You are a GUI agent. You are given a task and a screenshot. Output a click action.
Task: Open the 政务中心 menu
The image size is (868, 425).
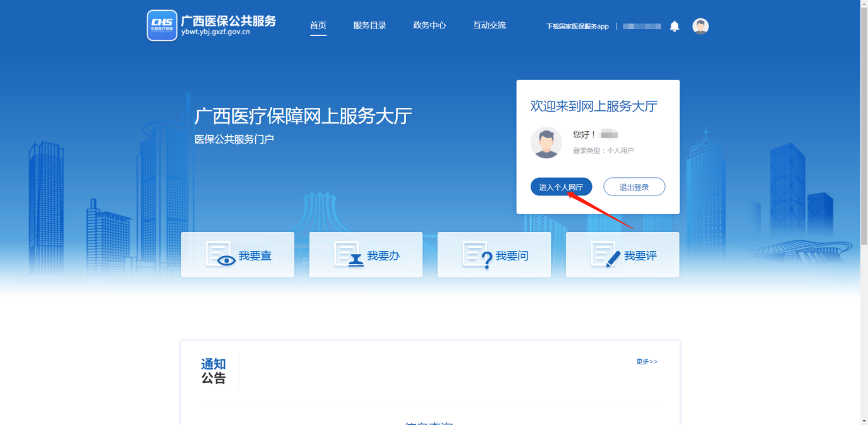click(x=429, y=26)
